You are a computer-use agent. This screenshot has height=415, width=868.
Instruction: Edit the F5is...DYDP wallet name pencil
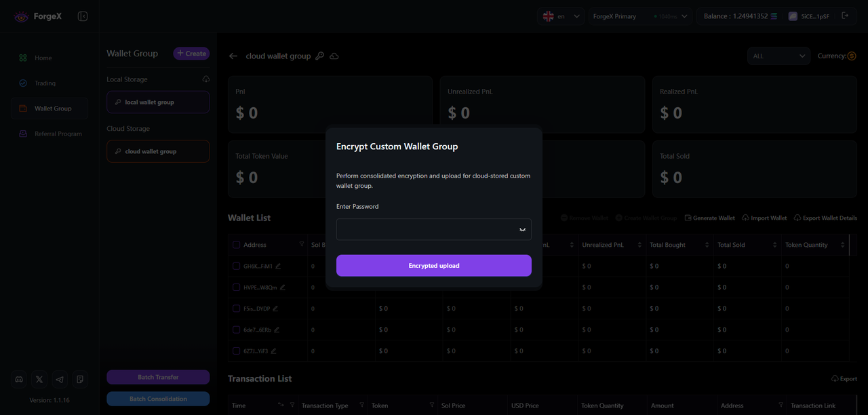point(275,309)
